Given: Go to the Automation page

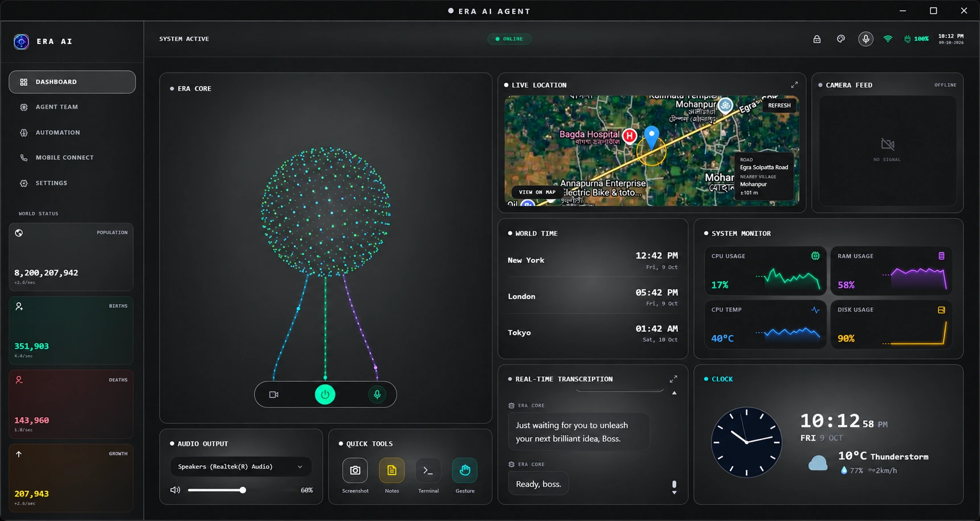Looking at the screenshot, I should click(72, 132).
